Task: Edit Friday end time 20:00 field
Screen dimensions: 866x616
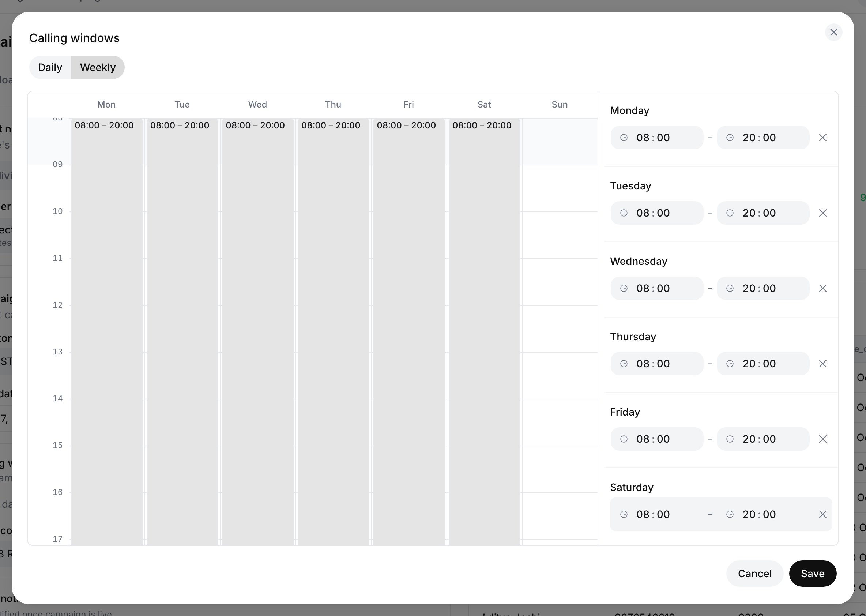Action: 763,439
